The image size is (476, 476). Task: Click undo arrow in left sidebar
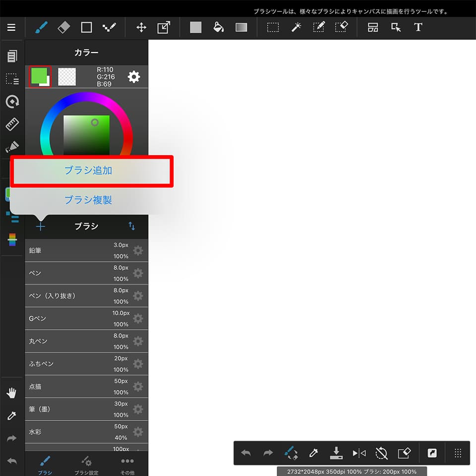[x=11, y=461]
